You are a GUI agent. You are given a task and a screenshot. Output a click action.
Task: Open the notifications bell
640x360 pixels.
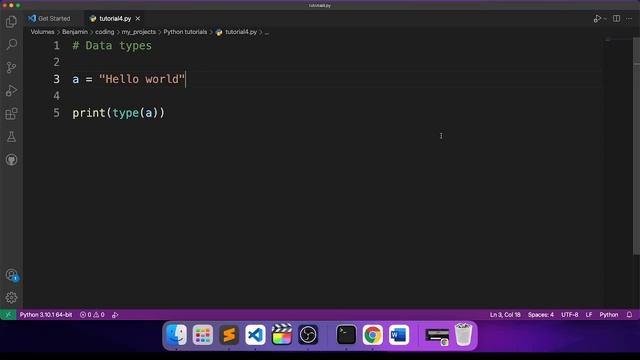coord(629,315)
